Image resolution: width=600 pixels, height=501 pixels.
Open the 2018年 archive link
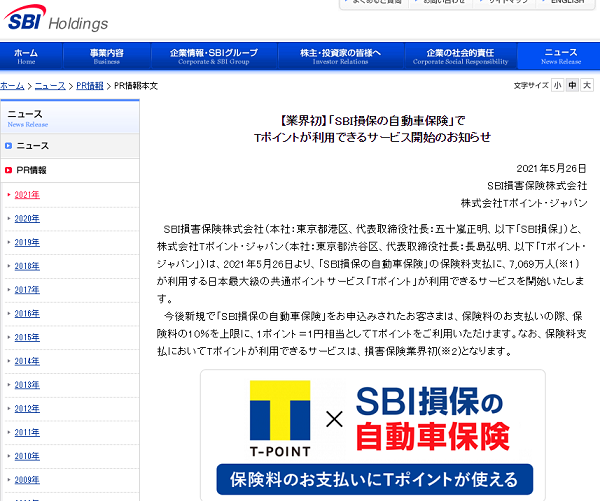[27, 266]
